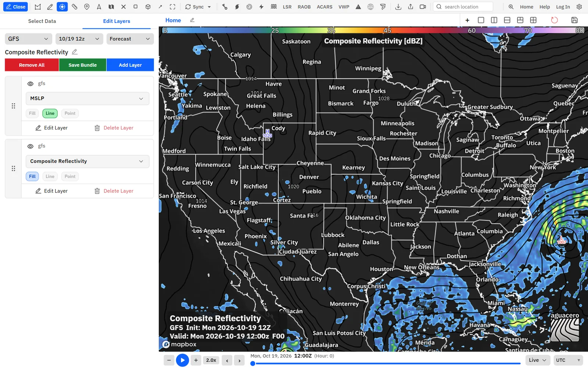
Task: Enable Fill style for MSLP layer
Action: (x=32, y=113)
